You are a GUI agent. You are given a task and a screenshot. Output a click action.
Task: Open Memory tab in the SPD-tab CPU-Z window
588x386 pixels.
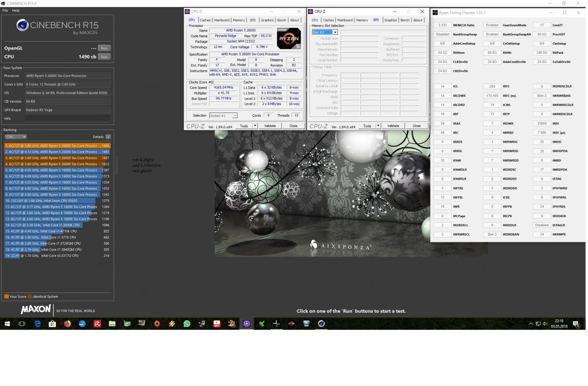pyautogui.click(x=362, y=20)
